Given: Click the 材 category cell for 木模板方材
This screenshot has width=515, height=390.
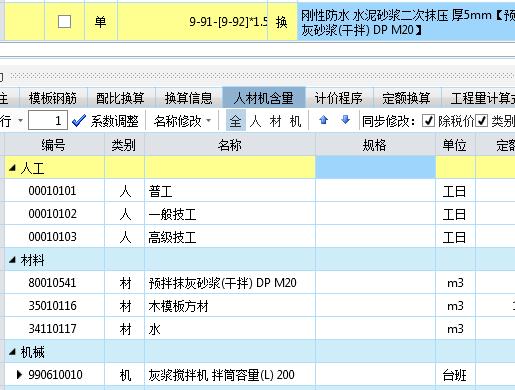Looking at the screenshot, I should (124, 306).
